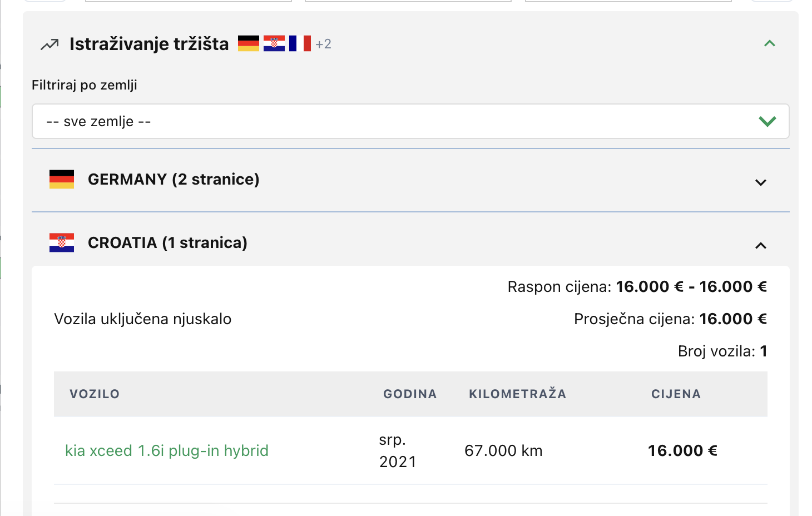Image resolution: width=812 pixels, height=516 pixels.
Task: Collapse the Istraživanje tržišta panel with the green chevron
Action: coord(770,43)
